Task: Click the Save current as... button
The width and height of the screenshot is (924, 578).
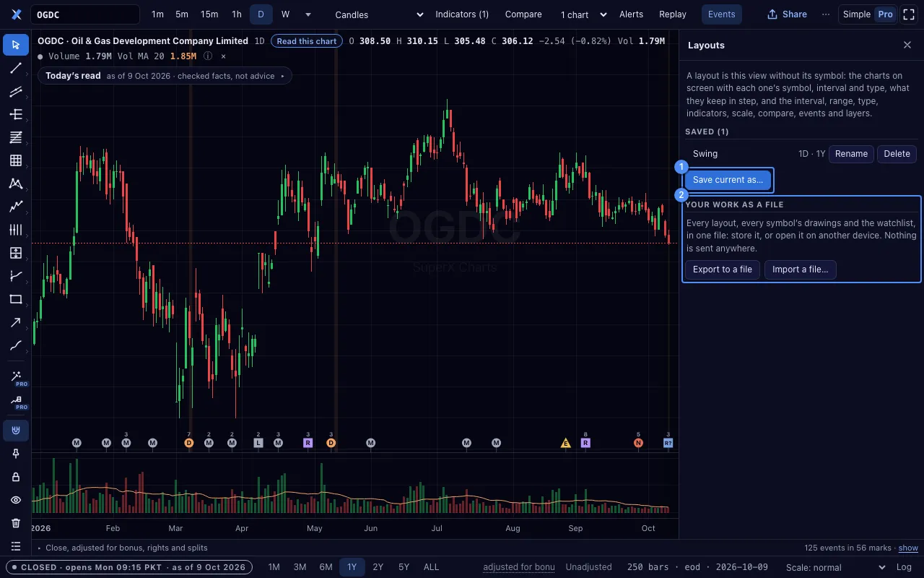Action: pyautogui.click(x=728, y=180)
